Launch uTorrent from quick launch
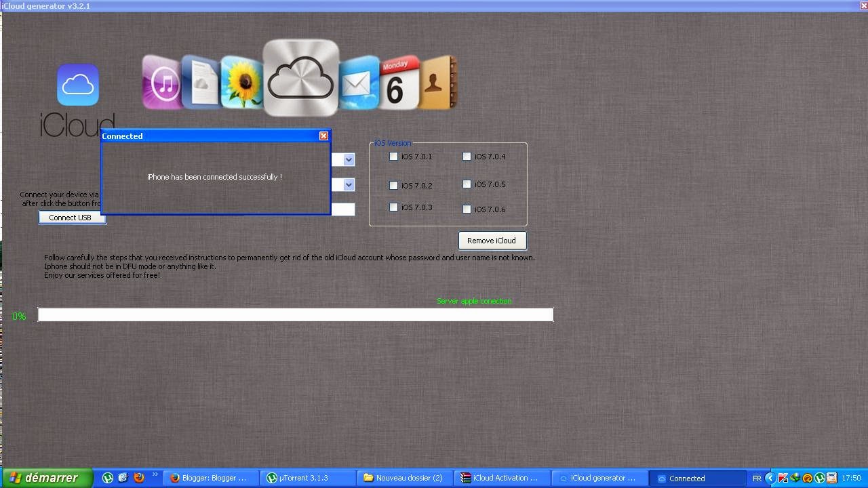This screenshot has width=868, height=488. (108, 478)
